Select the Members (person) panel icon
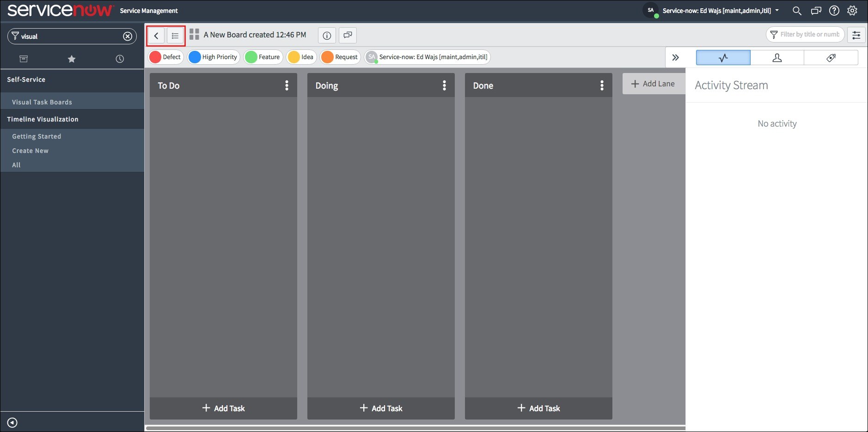 777,57
